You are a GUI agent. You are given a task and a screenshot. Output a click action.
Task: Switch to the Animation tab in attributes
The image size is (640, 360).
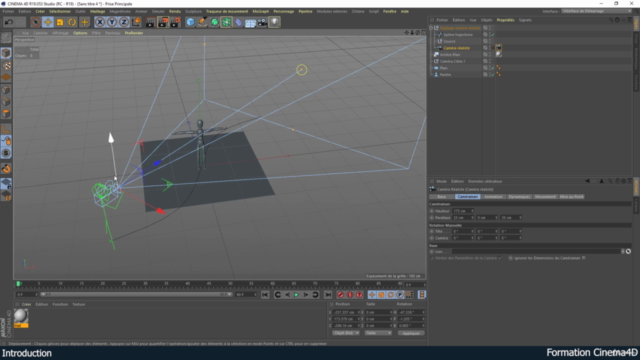[x=493, y=197]
